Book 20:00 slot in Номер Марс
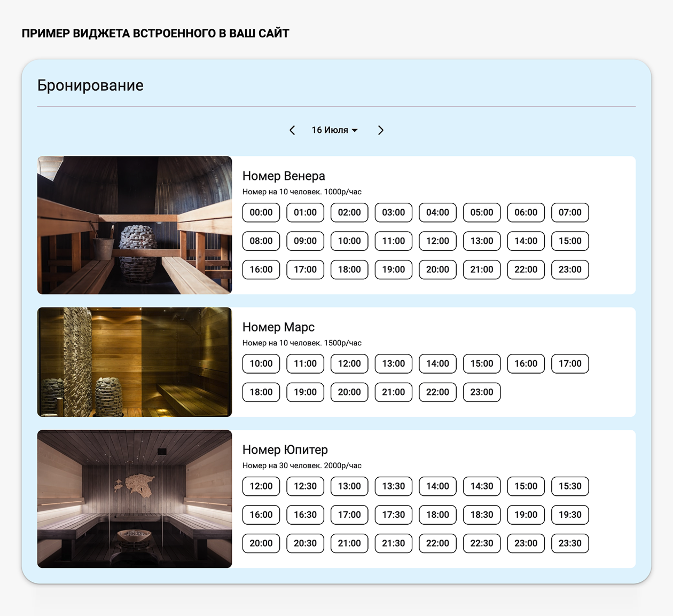 click(349, 392)
